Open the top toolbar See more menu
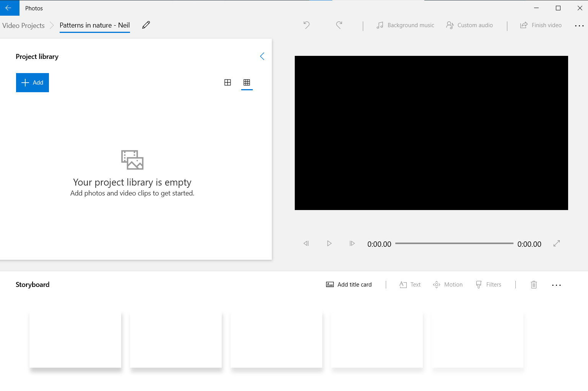Viewport: 588px width, 391px height. (x=579, y=26)
